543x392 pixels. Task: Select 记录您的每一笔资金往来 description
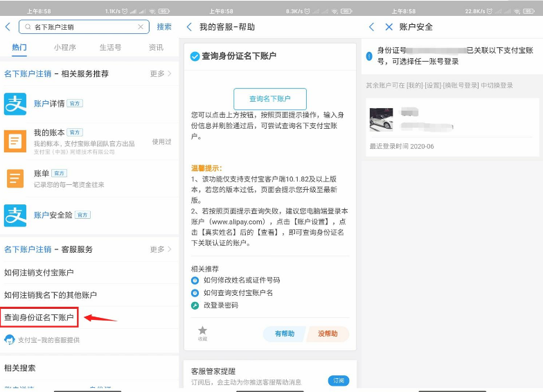pyautogui.click(x=69, y=184)
